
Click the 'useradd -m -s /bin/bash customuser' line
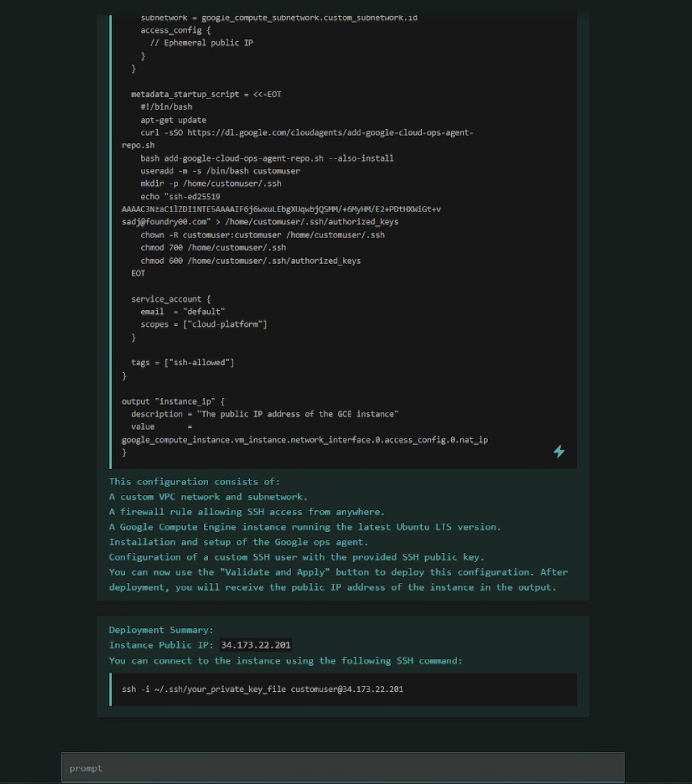pyautogui.click(x=220, y=170)
